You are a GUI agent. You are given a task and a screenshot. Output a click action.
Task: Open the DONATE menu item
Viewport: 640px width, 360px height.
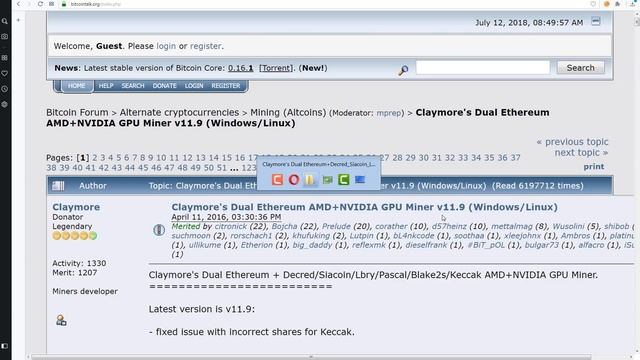164,86
